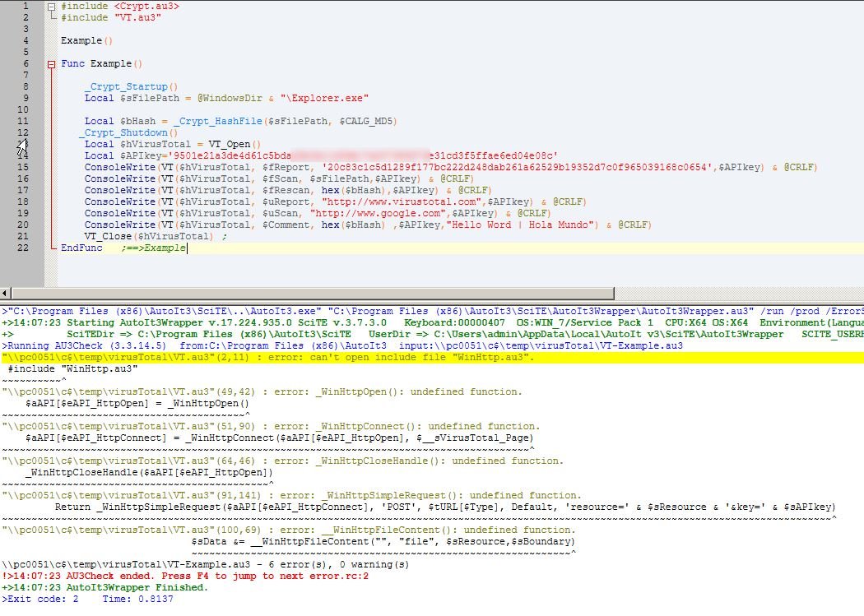Click the 'Running AU3Check (3.3.14.5)' output line
This screenshot has height=616, width=864.
click(x=341, y=345)
